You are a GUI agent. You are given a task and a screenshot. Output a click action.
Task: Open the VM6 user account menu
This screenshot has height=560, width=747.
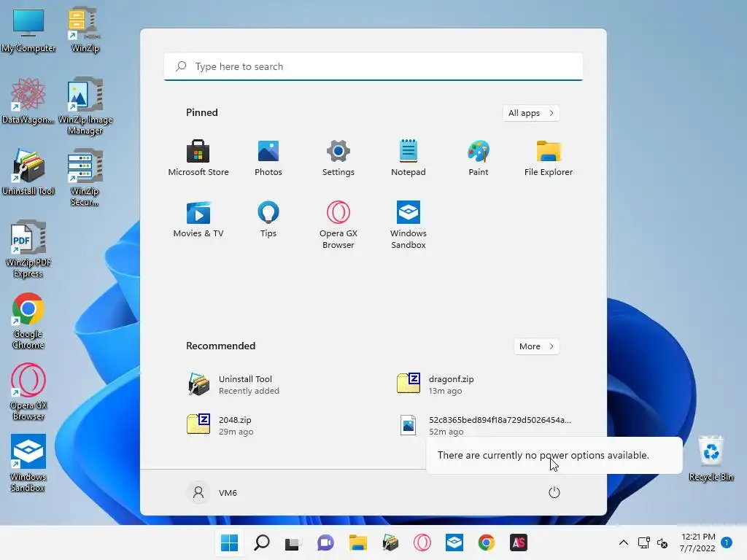(x=213, y=492)
